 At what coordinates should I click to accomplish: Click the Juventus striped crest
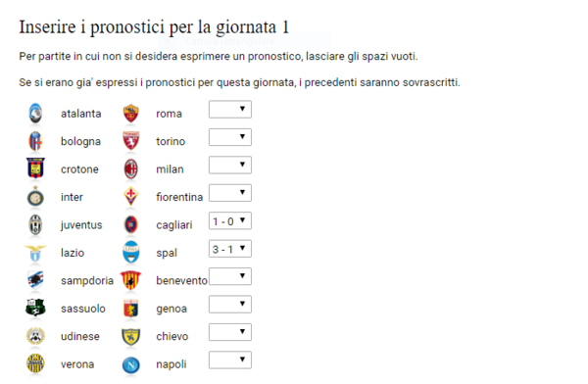35,224
